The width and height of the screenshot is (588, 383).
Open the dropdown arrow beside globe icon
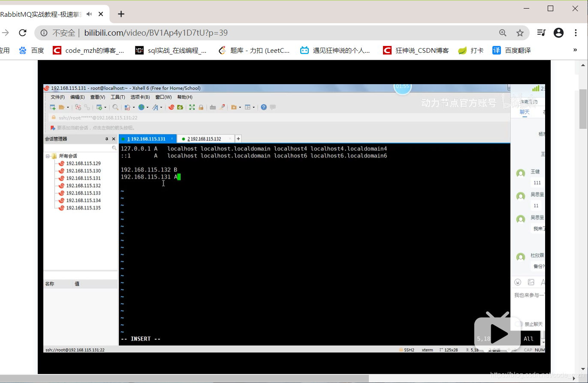click(148, 107)
